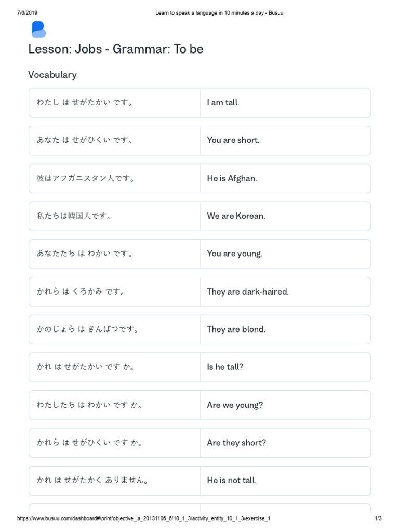Click the 'We are Korean.' translation cell
Viewport: 399px width, 532px height.
[x=236, y=216]
